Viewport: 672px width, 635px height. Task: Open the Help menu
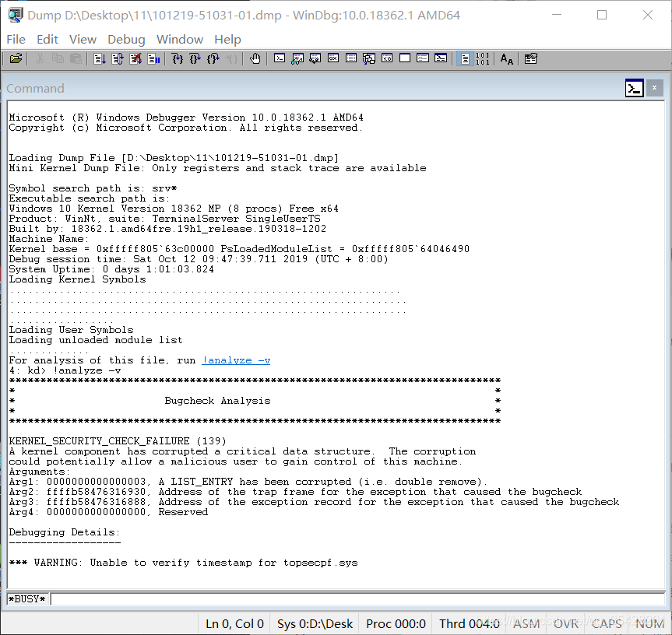click(227, 40)
